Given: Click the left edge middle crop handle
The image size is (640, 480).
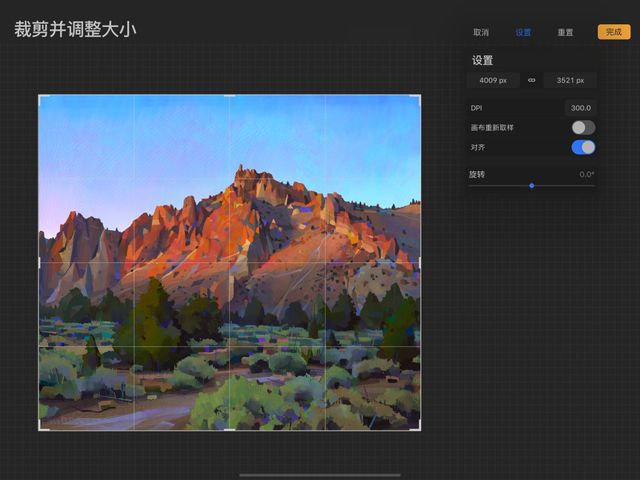Looking at the screenshot, I should click(39, 262).
